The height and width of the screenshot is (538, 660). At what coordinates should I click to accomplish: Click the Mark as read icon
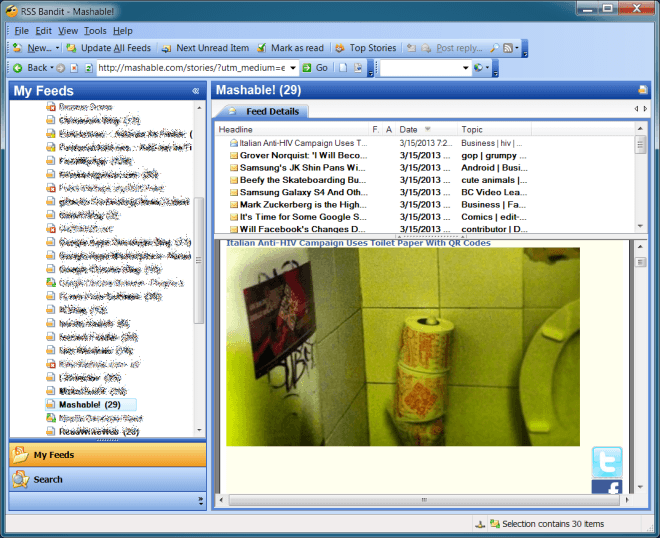[x=262, y=48]
